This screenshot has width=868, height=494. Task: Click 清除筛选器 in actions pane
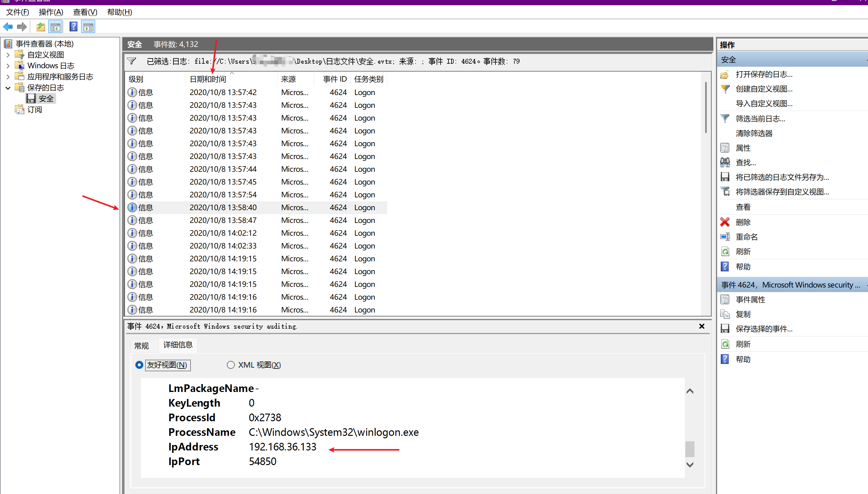(x=754, y=133)
